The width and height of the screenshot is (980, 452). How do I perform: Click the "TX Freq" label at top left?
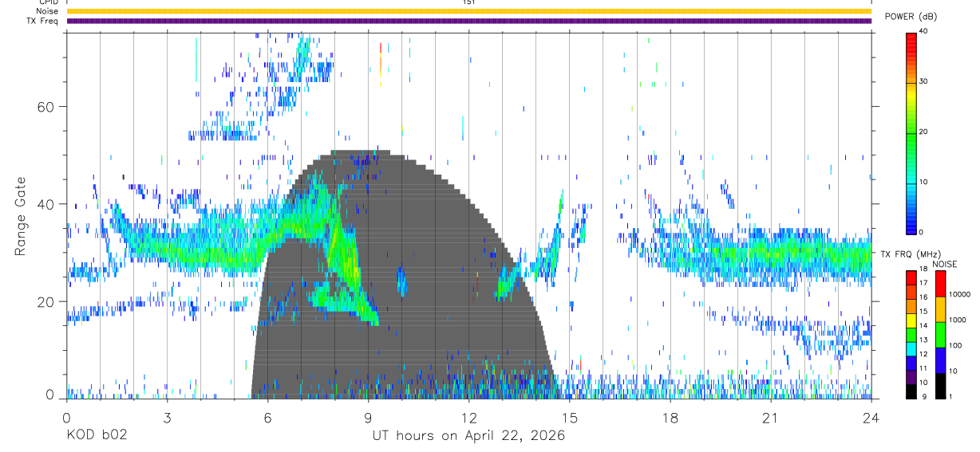coord(44,21)
